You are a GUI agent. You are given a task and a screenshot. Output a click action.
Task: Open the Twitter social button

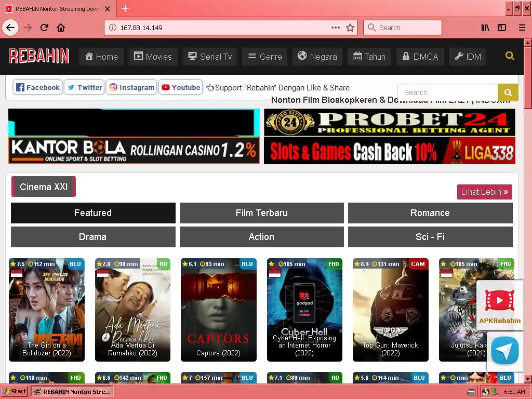coord(84,87)
